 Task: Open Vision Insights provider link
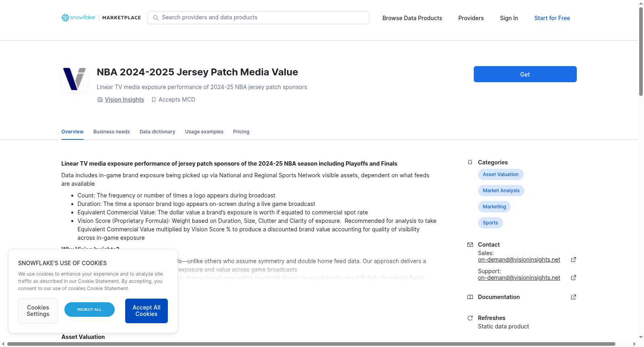click(x=124, y=100)
